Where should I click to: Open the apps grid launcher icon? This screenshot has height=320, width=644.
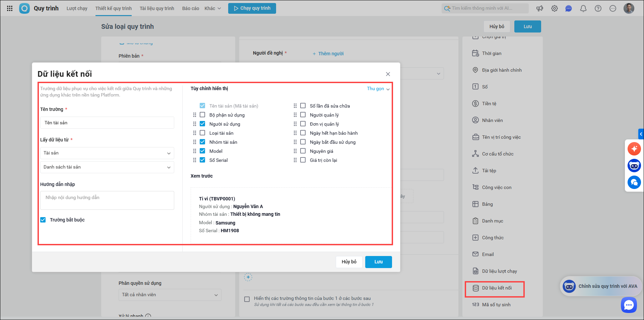click(10, 8)
